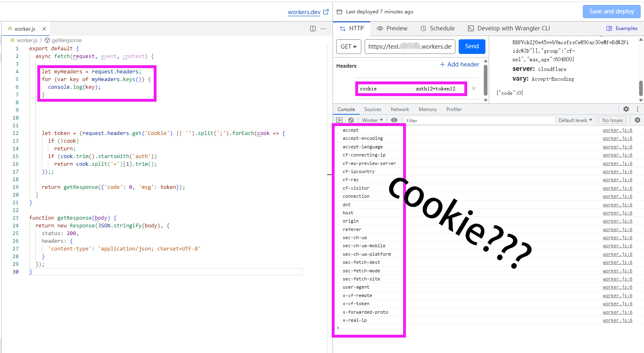The height and width of the screenshot is (353, 644).
Task: Focus the console Filter field
Action: 479,120
